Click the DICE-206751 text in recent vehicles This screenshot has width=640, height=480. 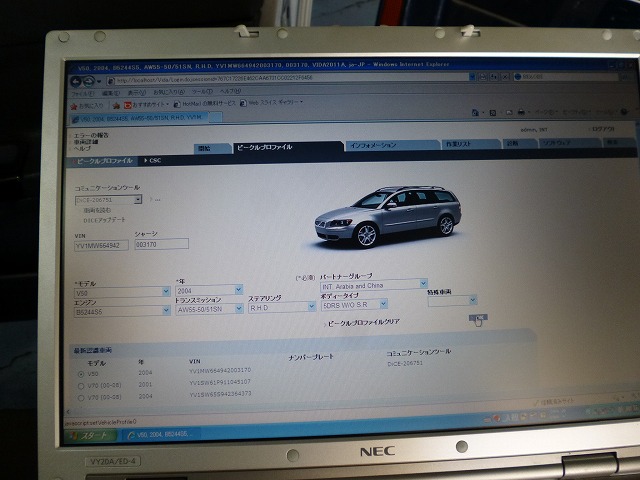(x=405, y=363)
